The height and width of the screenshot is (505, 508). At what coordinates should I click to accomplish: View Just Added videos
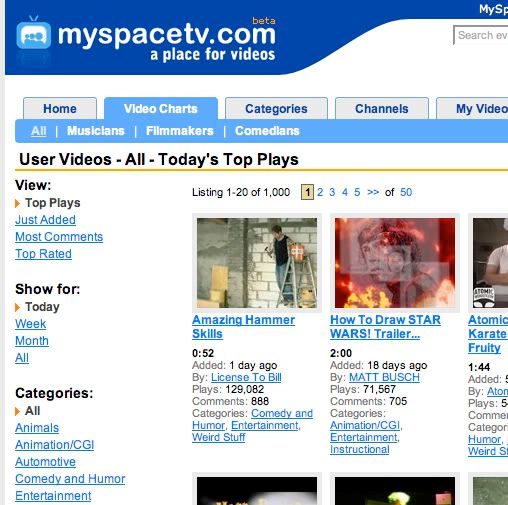point(45,220)
